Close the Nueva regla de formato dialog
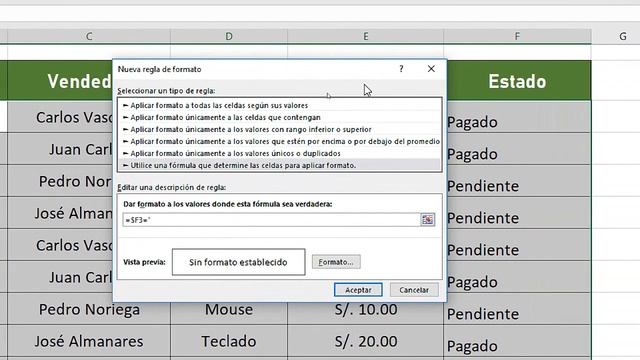This screenshot has width=640, height=360. click(431, 69)
